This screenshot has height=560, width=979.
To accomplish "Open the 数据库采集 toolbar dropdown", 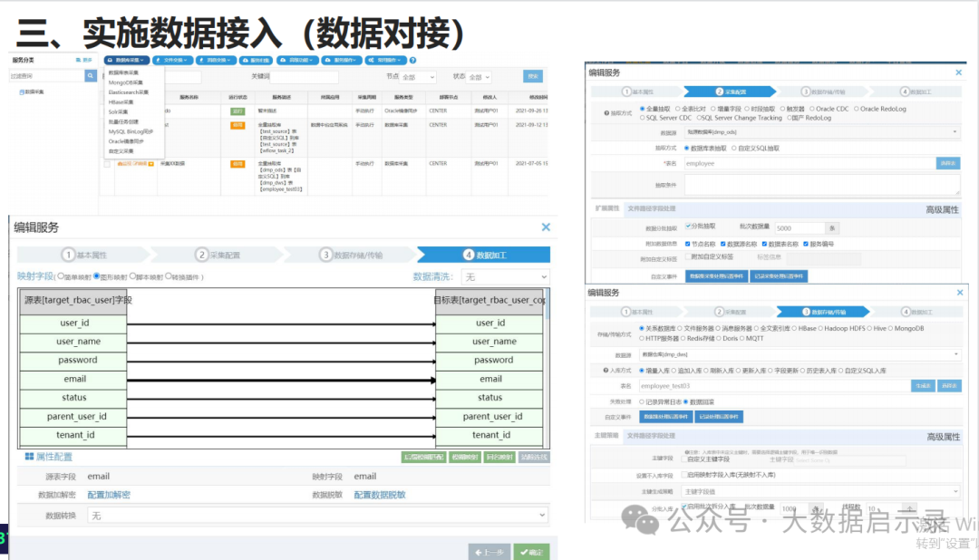I will pos(127,61).
